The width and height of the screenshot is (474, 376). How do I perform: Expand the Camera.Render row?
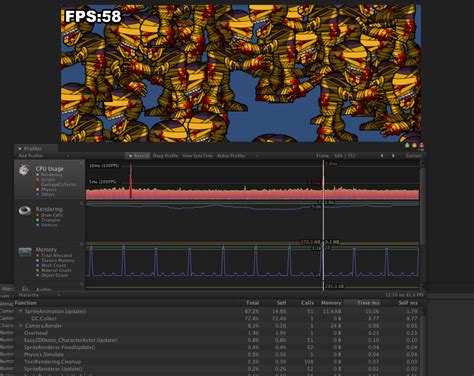pos(21,326)
